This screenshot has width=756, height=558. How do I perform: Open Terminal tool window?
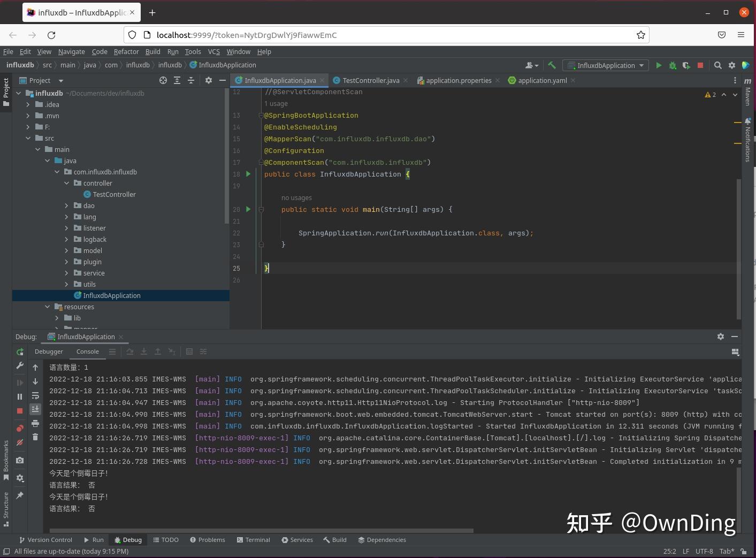254,540
